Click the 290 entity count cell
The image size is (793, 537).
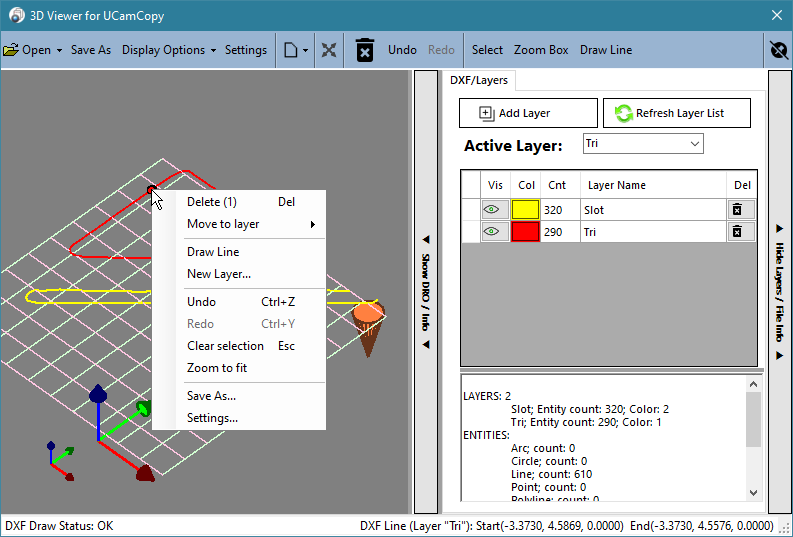[560, 232]
